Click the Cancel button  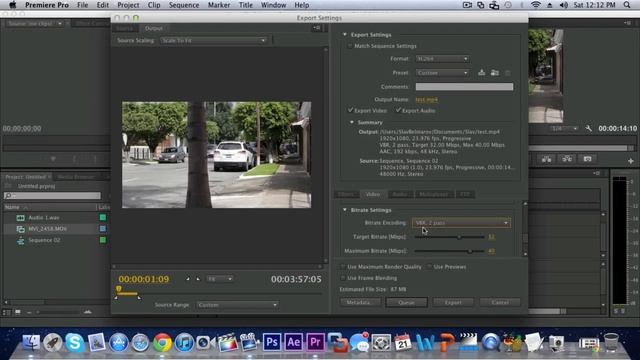pos(500,302)
